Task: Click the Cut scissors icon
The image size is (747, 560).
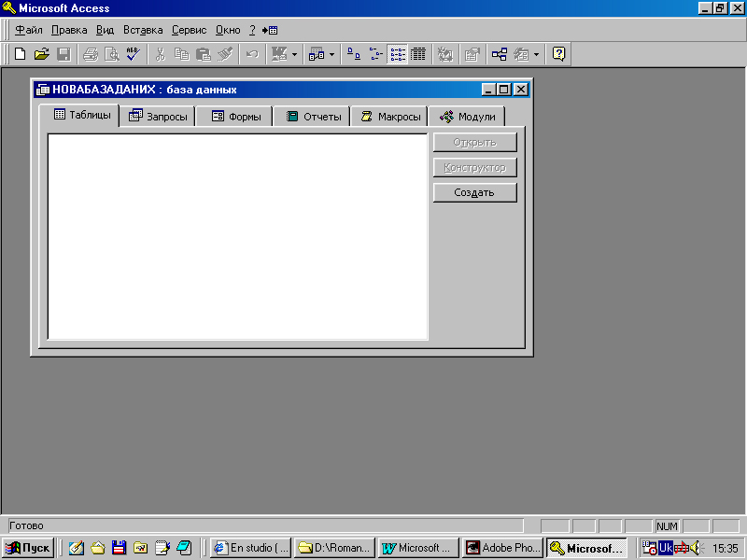Action: [160, 54]
